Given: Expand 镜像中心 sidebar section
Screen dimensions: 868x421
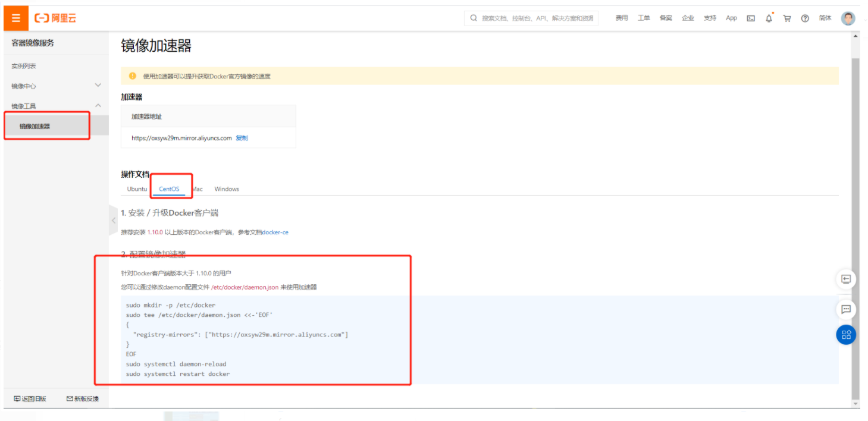Looking at the screenshot, I should coord(56,86).
